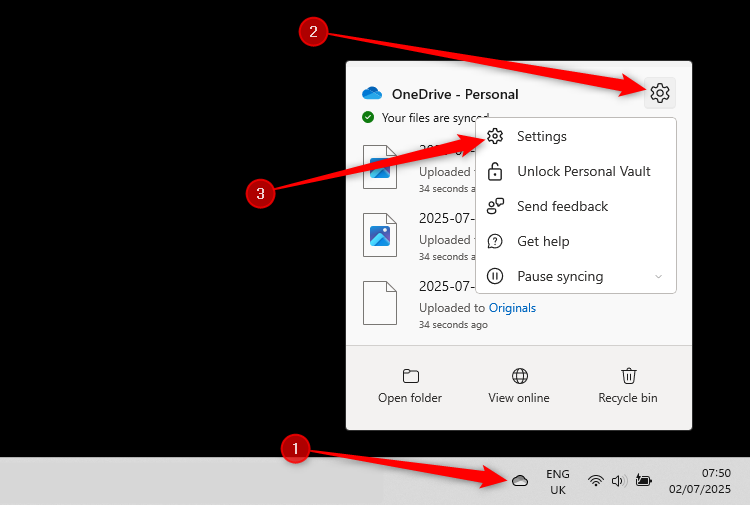Click the Wi-Fi network tray icon
The width and height of the screenshot is (750, 505).
596,481
